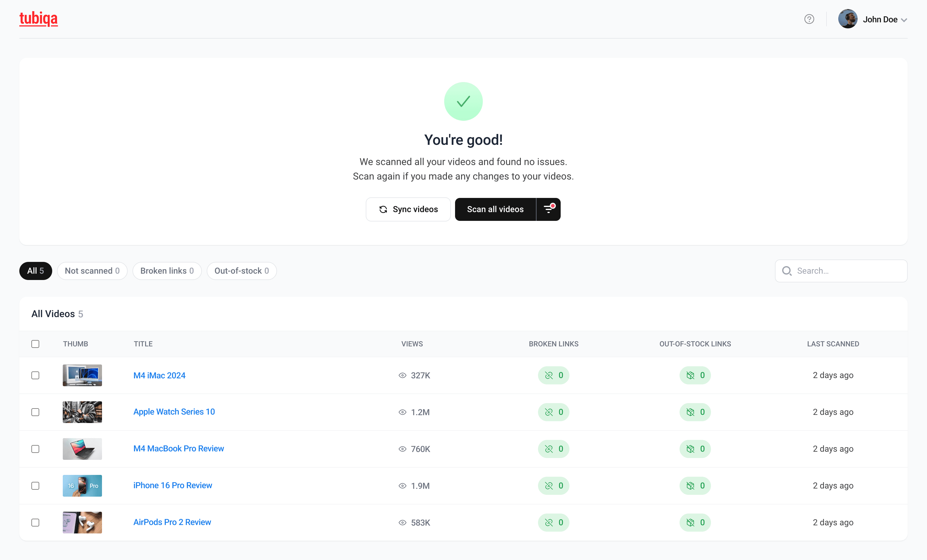
Task: Check the AirPods Pro 2 Review row checkbox
Action: click(x=35, y=523)
